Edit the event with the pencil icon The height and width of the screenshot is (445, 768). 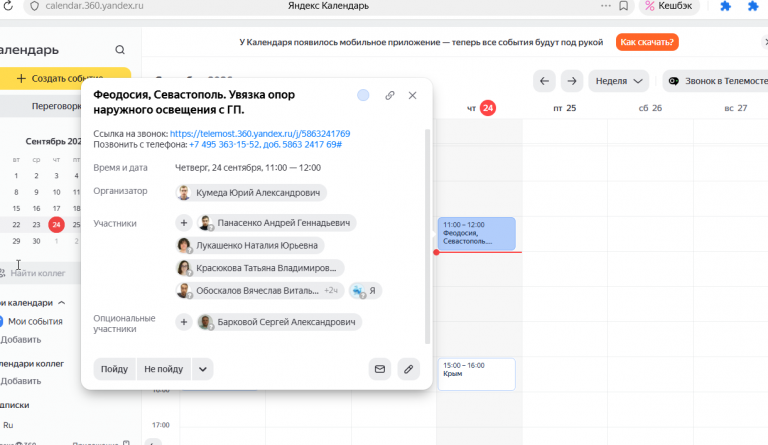pos(408,369)
